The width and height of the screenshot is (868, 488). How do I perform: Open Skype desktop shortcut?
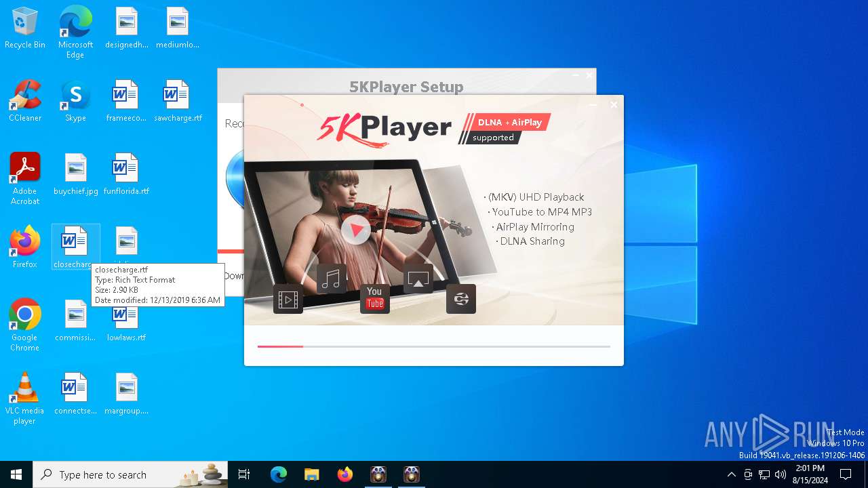(x=75, y=102)
